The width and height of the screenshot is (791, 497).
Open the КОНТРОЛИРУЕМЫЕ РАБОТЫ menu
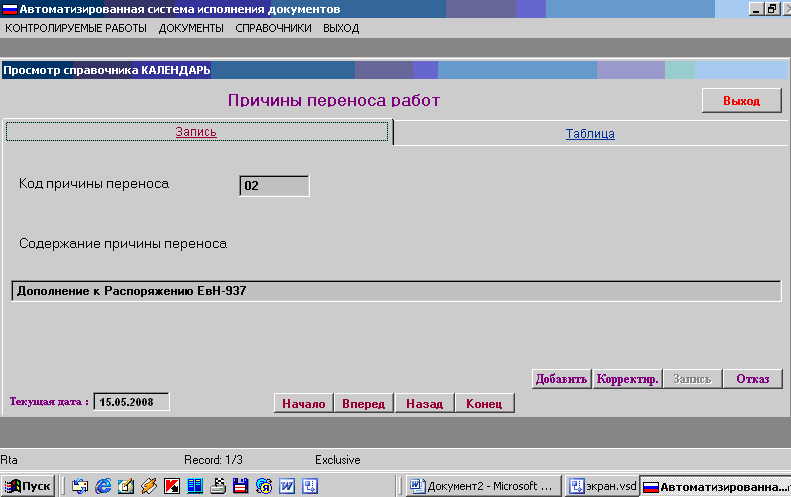[x=76, y=28]
